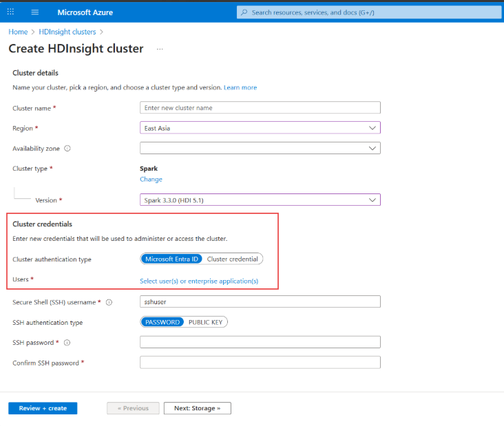Select Microsoft Entra ID authentication
The height and width of the screenshot is (426, 504).
[x=171, y=259]
